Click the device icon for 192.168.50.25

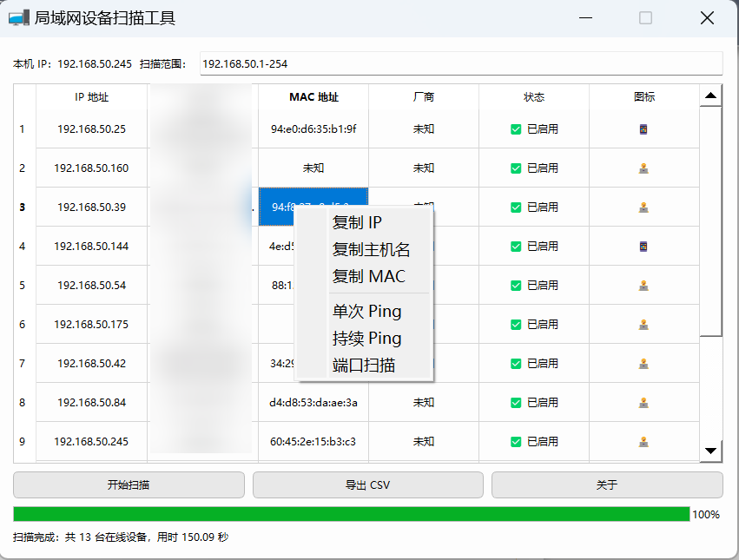tap(643, 129)
